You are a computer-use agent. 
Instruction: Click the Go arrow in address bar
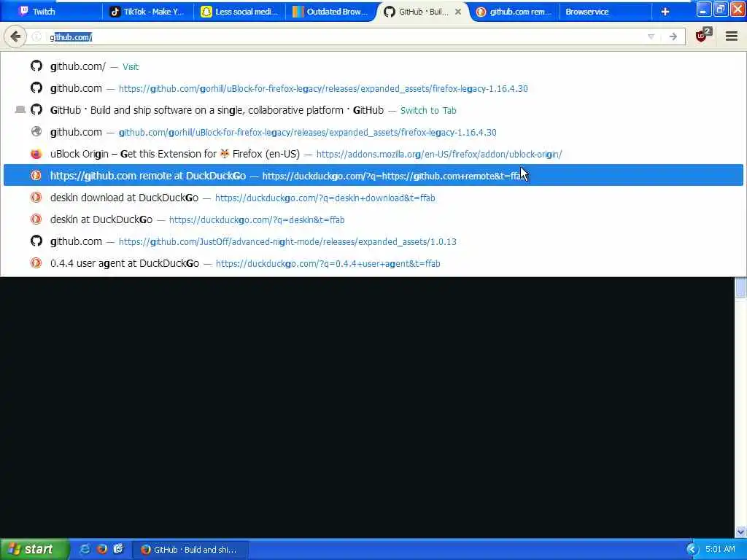click(x=673, y=36)
